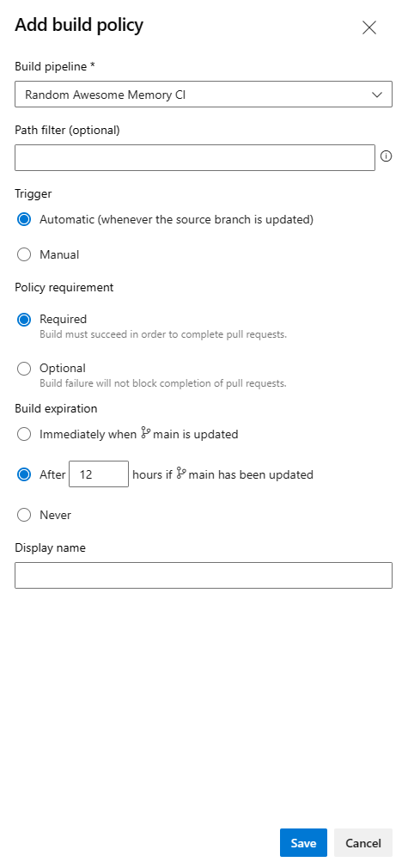Click the Cancel button
Image resolution: width=408 pixels, height=868 pixels.
click(x=363, y=842)
